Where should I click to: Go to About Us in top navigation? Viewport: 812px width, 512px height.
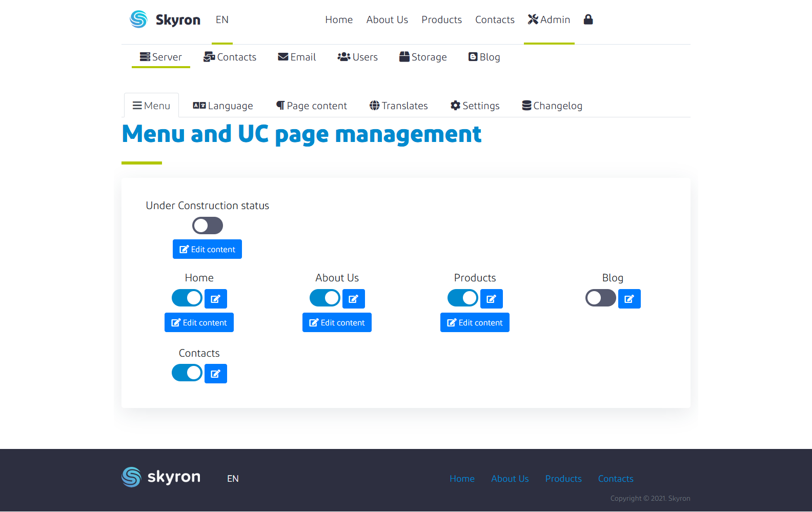pos(387,19)
